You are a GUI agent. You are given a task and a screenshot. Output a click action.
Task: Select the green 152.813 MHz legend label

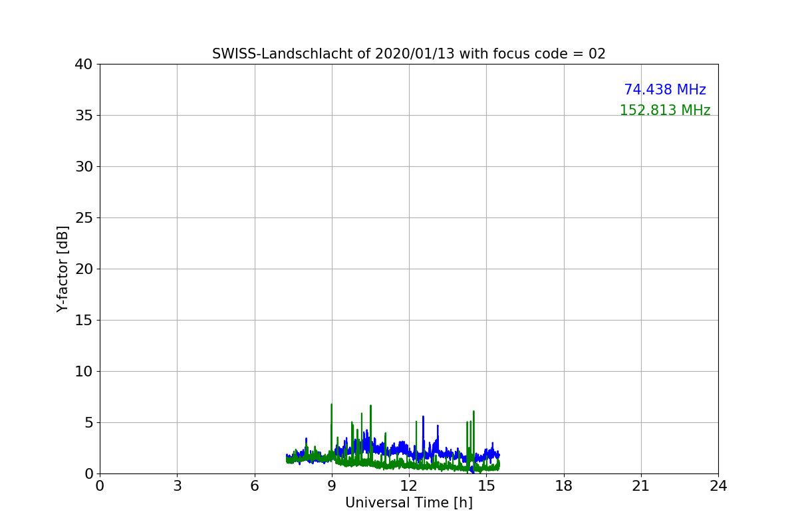665,110
